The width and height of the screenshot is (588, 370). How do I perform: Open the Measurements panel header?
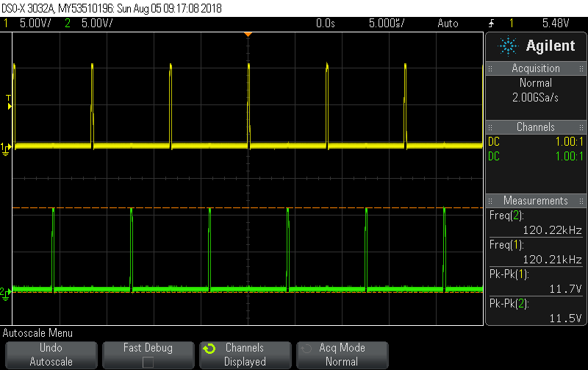(x=536, y=201)
